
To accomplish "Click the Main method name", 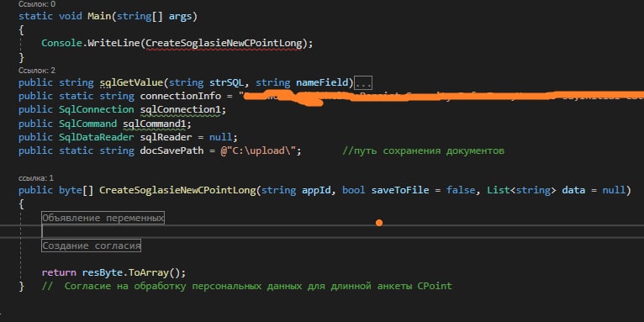I will (x=99, y=17).
